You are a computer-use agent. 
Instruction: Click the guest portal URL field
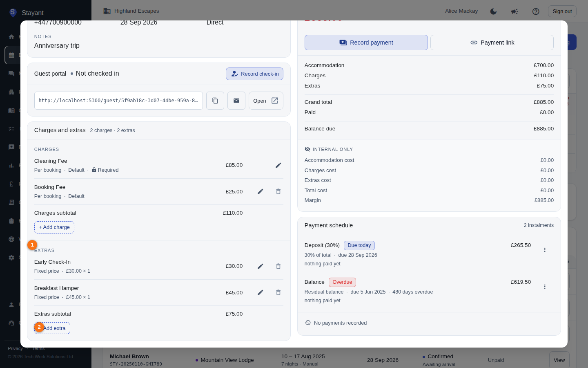(118, 101)
